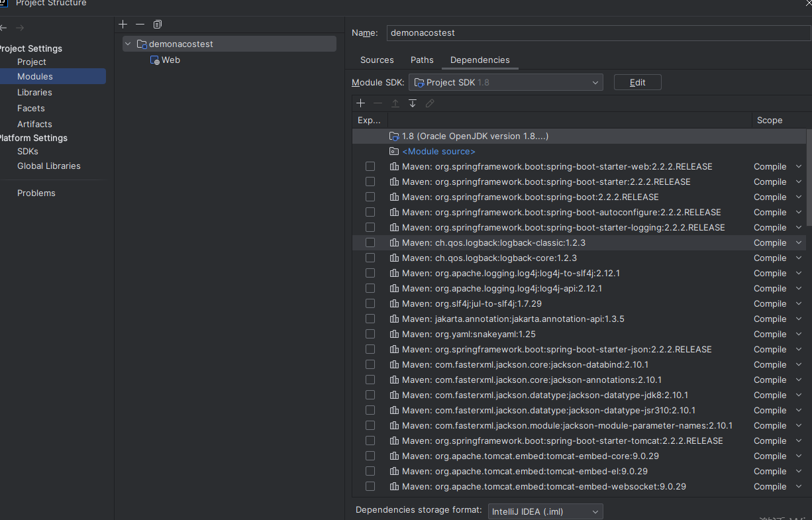Click the Add module plus icon
The height and width of the screenshot is (520, 812).
(x=123, y=25)
